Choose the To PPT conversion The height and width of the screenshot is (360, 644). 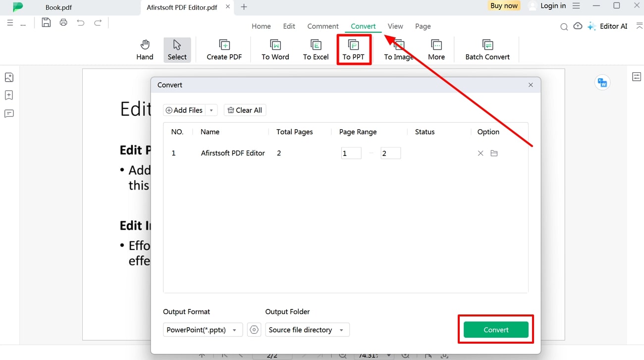(354, 50)
